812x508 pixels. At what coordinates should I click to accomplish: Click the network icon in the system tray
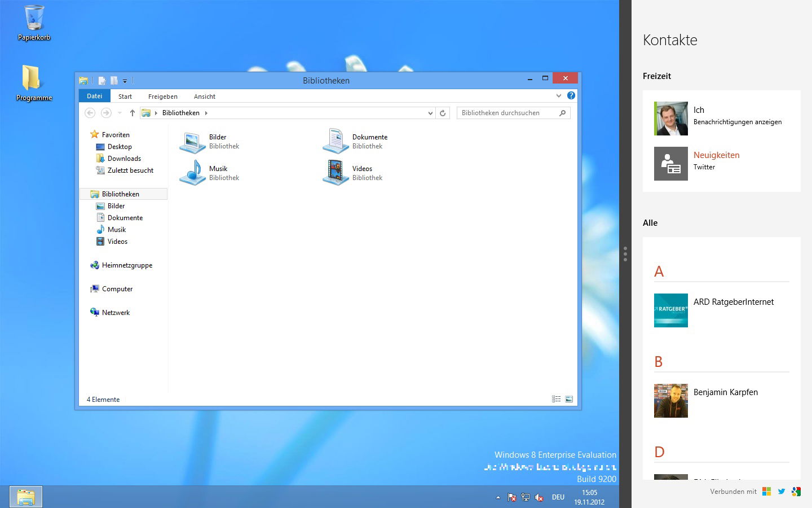pos(526,497)
